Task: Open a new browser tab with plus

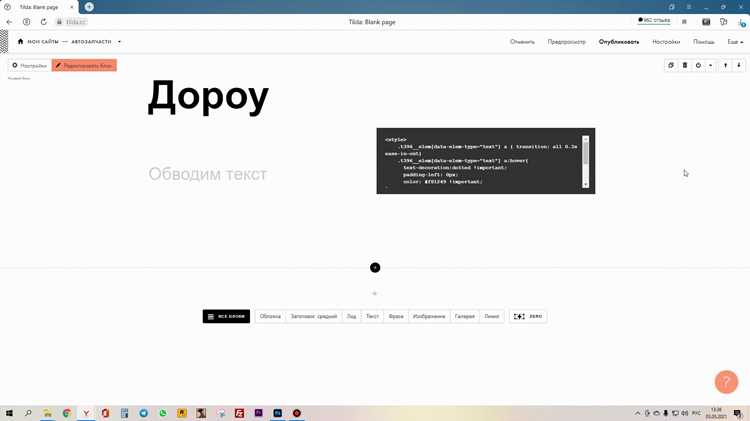Action: (89, 7)
